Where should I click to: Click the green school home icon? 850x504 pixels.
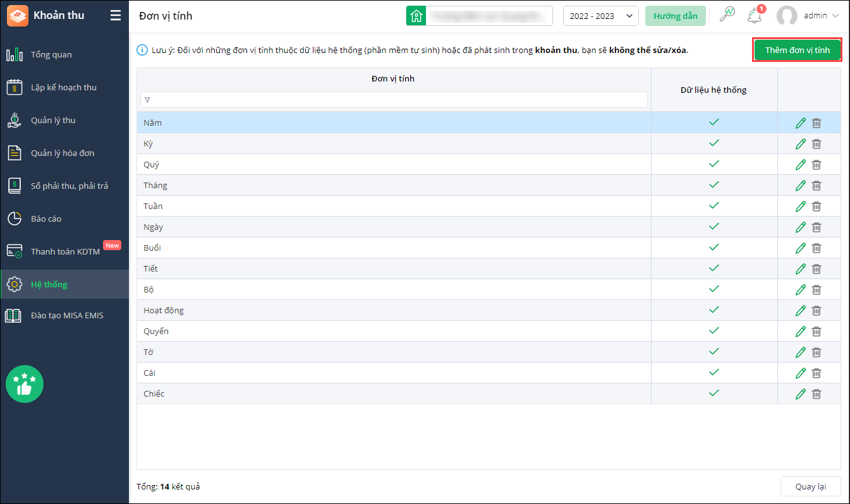click(x=416, y=16)
